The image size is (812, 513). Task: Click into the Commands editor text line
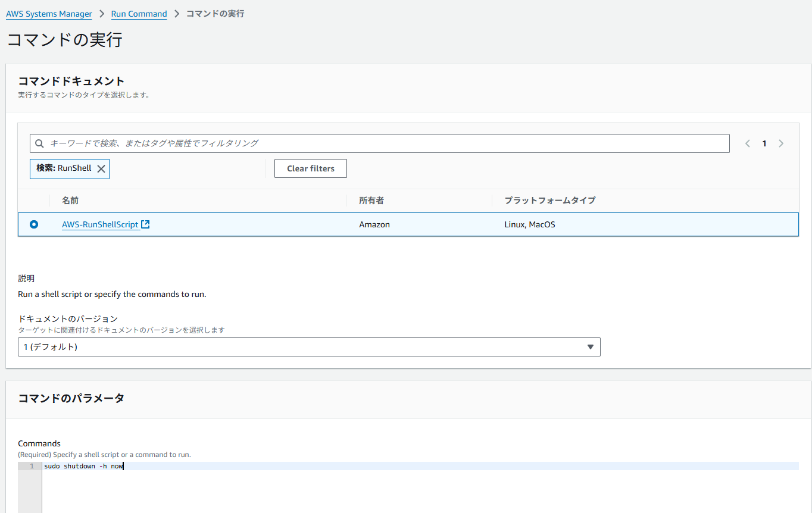[x=417, y=466]
